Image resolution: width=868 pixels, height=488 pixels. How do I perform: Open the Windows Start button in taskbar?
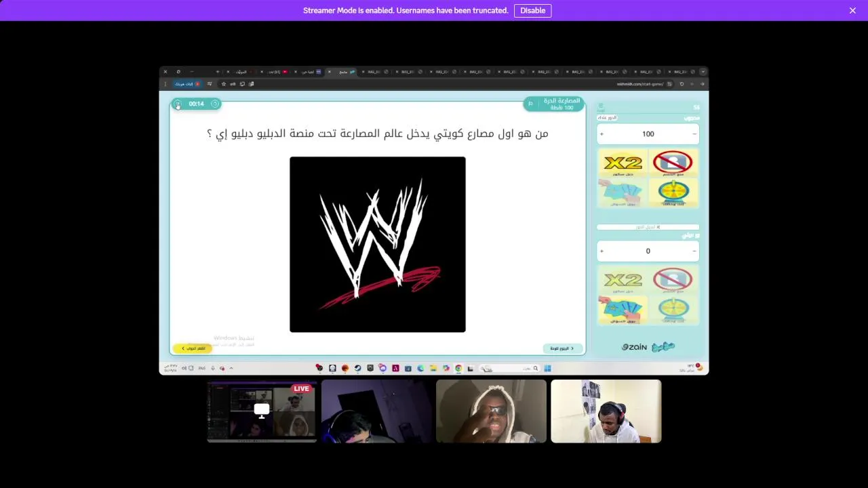coord(547,369)
